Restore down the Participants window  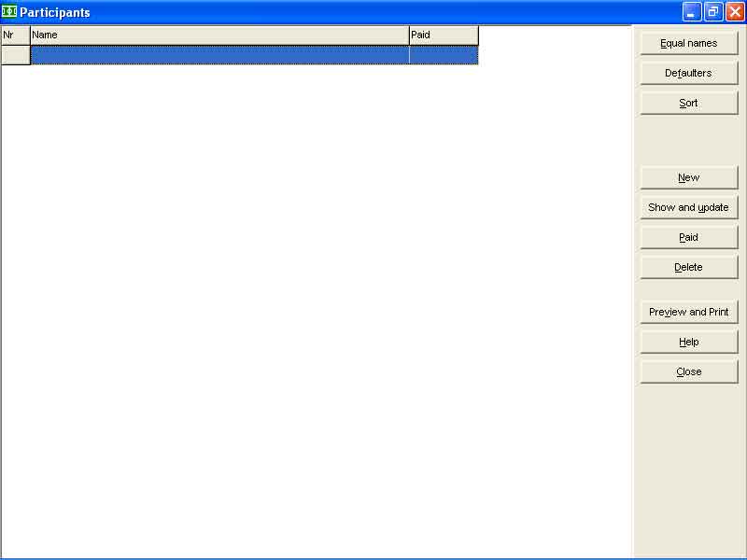click(713, 12)
